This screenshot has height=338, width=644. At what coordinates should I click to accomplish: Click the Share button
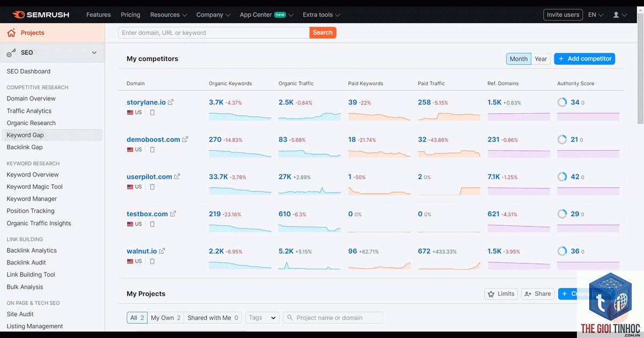coord(538,293)
